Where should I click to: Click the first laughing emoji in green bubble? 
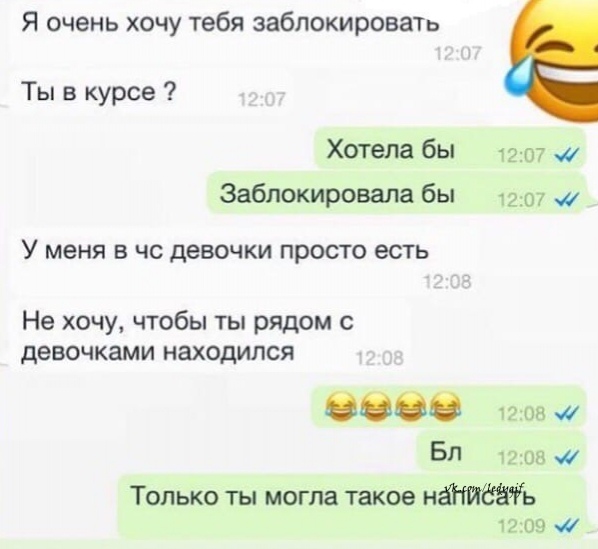340,406
